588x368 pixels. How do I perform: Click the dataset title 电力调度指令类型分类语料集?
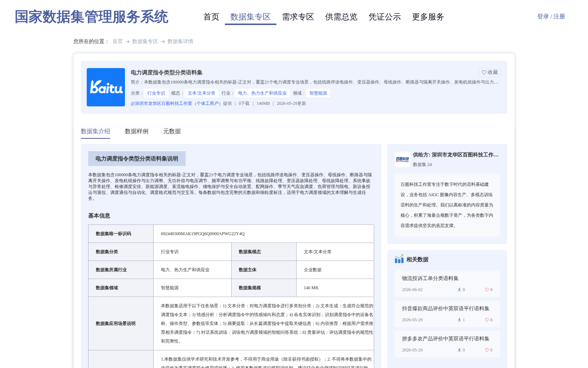pos(166,72)
